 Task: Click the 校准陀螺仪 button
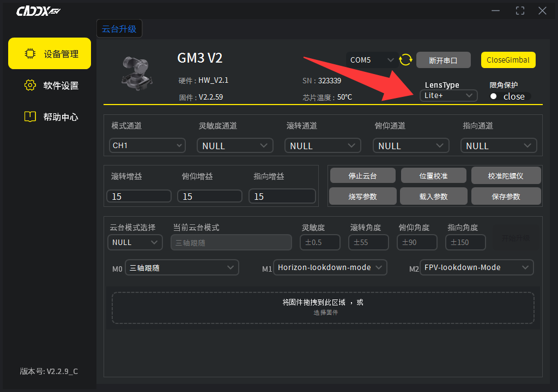(x=506, y=176)
